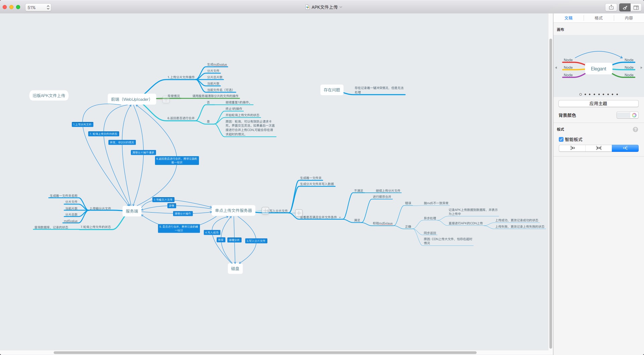Screen dimensions: 644x355
Task: Select the blue label 清理分片操作 near 服务端
Action: pos(183,214)
